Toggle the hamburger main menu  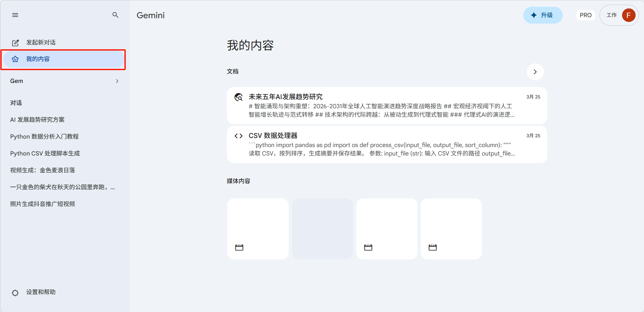pyautogui.click(x=15, y=15)
